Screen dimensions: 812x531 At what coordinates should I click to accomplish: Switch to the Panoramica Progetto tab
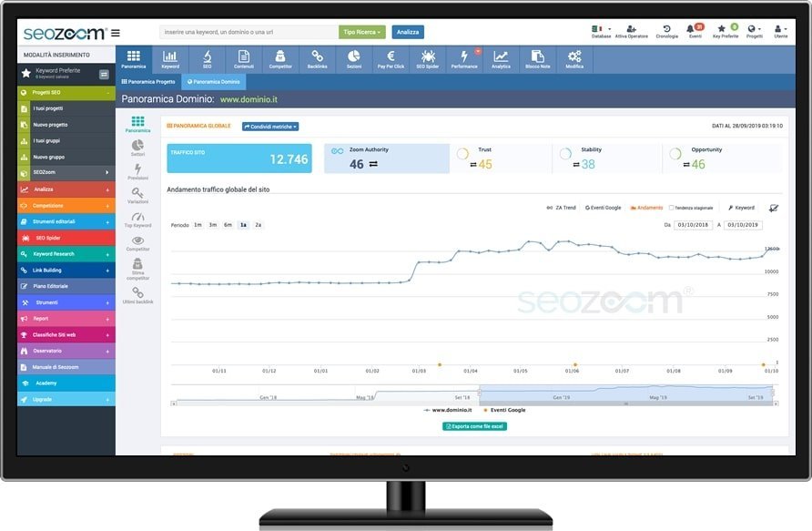click(150, 81)
